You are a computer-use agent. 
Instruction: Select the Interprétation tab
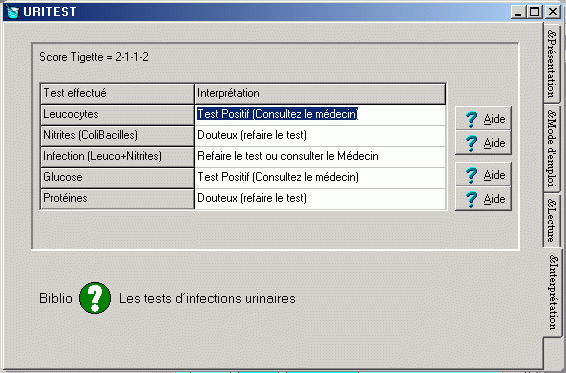[553, 292]
